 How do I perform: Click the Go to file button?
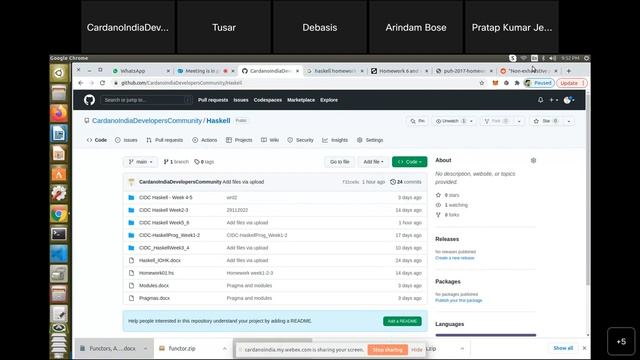340,162
